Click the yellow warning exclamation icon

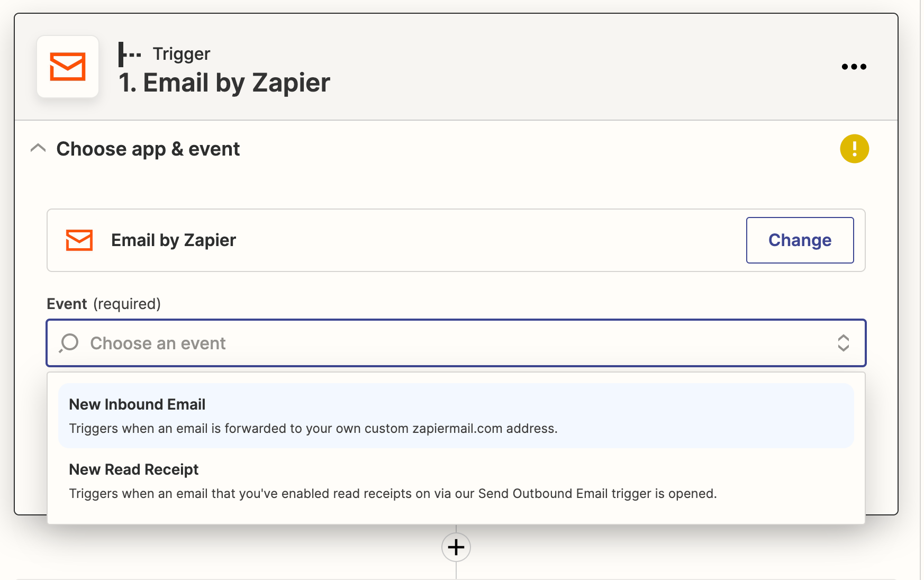pyautogui.click(x=854, y=149)
